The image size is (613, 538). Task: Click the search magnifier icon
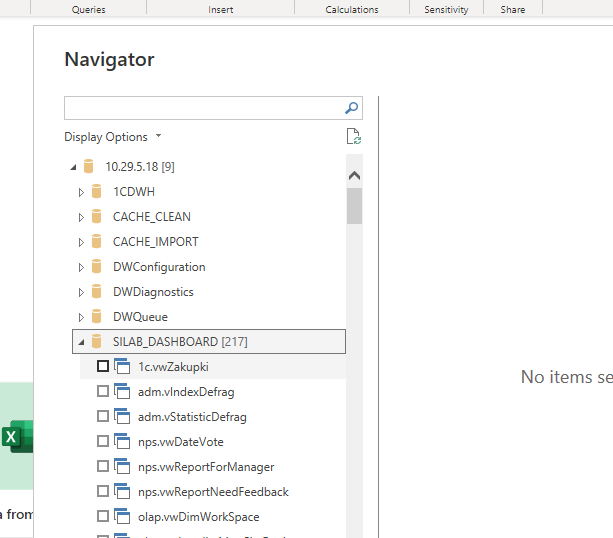coord(351,108)
